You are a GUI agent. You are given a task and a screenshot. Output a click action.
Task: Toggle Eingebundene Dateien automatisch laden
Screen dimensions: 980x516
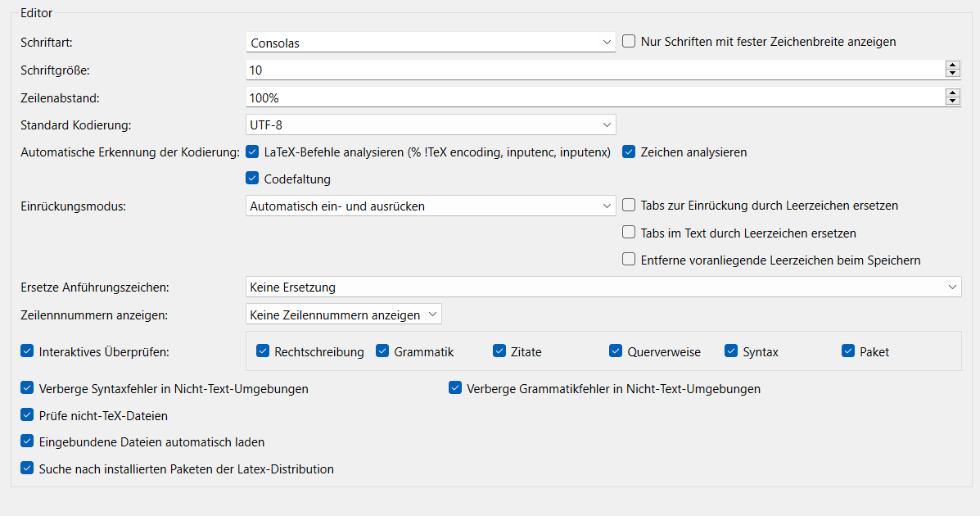tap(27, 441)
